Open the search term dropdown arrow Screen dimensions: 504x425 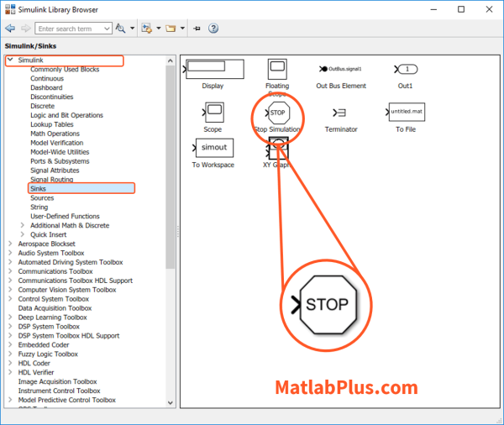(107, 29)
